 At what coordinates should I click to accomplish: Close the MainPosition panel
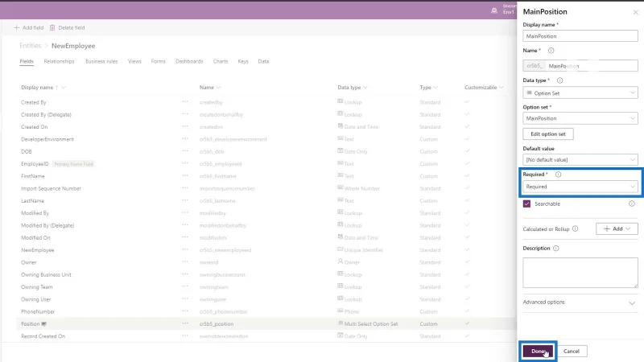pos(635,12)
